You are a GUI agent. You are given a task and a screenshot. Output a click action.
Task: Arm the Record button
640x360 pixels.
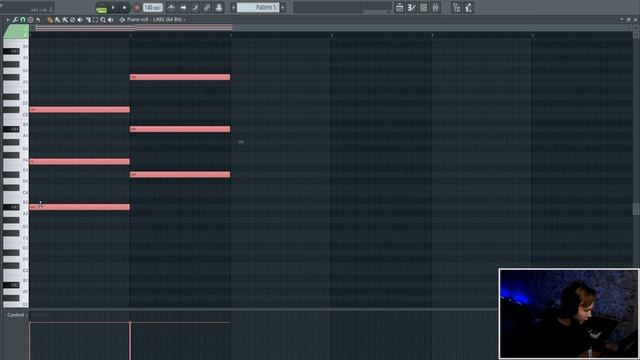click(x=137, y=7)
